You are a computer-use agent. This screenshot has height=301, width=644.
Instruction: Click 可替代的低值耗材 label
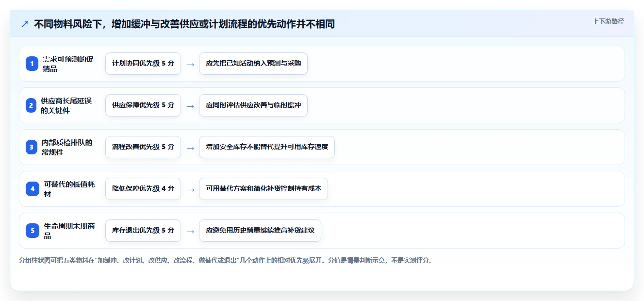[69, 189]
